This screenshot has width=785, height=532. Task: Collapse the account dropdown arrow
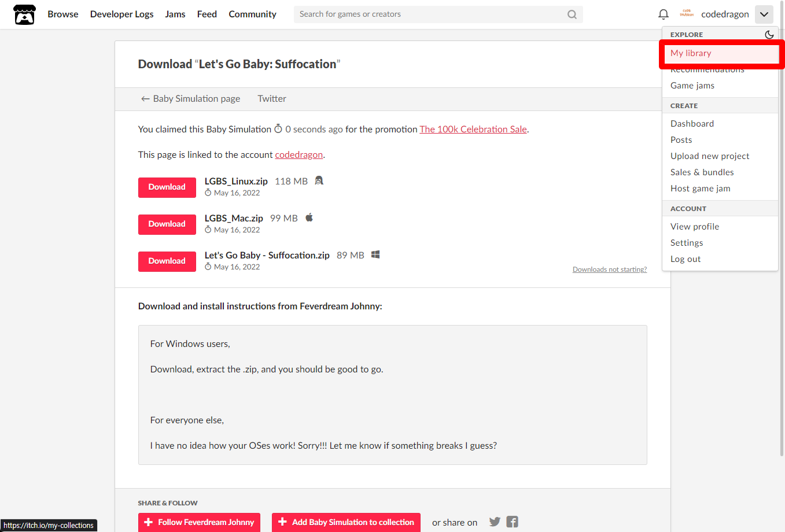[764, 14]
